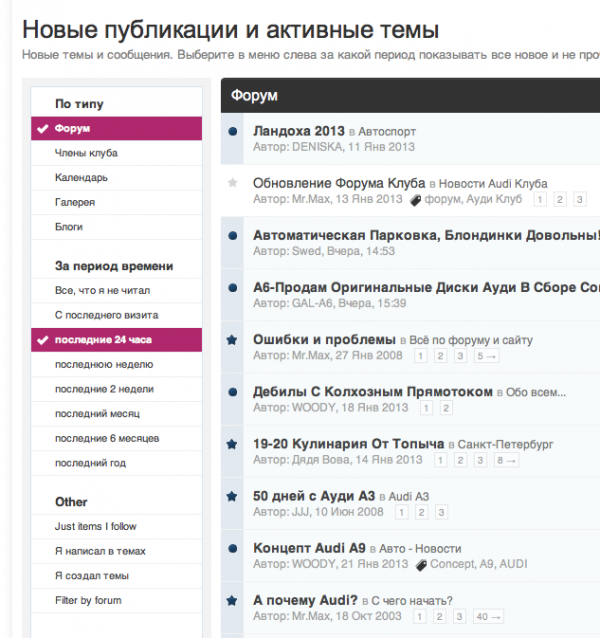Open Новости Audi Клуба forum link

click(x=493, y=184)
